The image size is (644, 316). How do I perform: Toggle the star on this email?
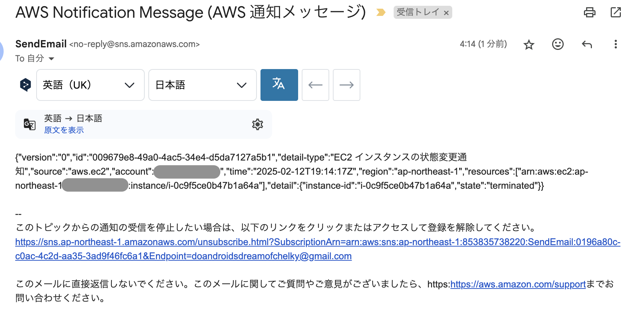pyautogui.click(x=529, y=44)
